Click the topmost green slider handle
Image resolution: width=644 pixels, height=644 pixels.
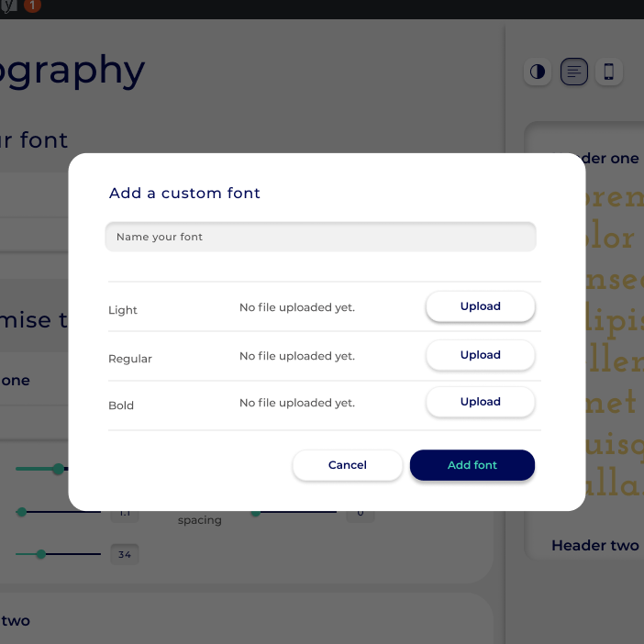pyautogui.click(x=58, y=469)
